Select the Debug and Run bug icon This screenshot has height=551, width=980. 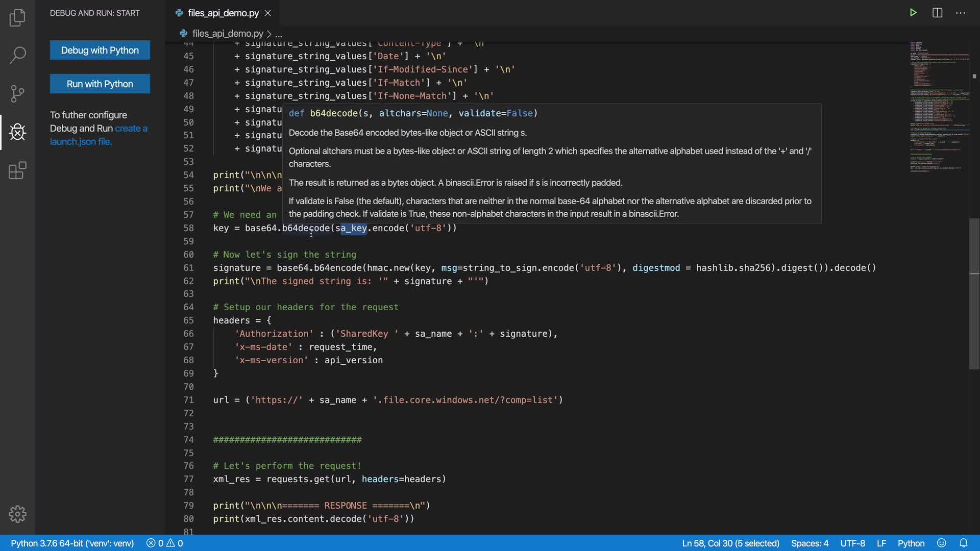[17, 132]
